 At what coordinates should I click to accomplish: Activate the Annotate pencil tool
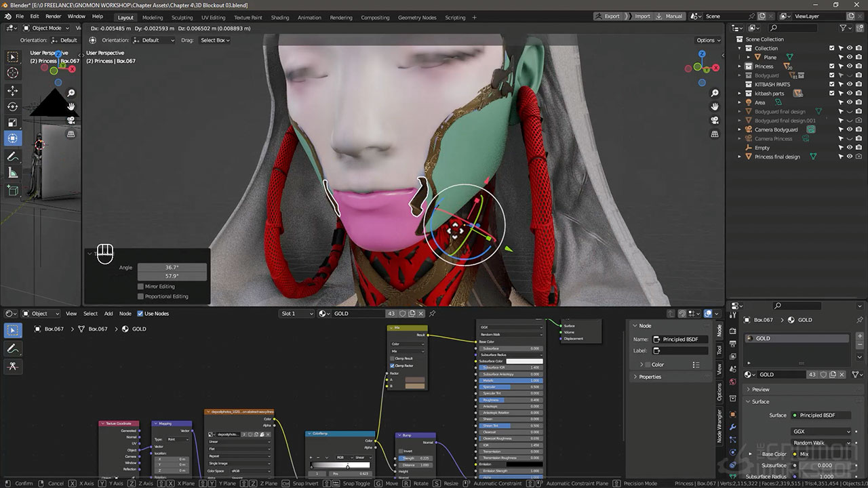(x=13, y=156)
